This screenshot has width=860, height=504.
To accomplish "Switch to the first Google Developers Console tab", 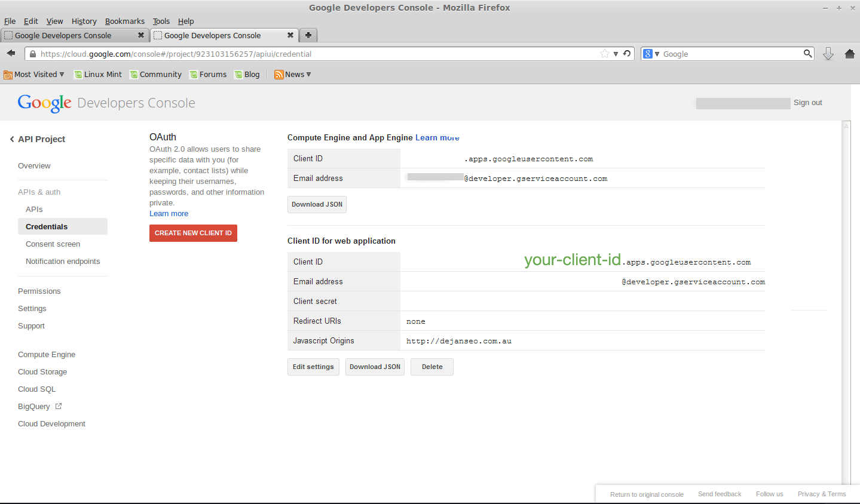I will tap(75, 35).
